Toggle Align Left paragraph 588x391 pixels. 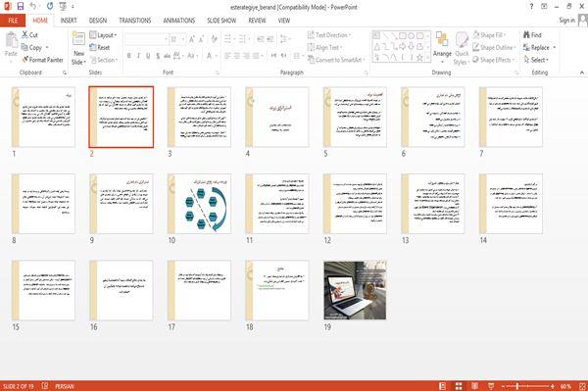227,56
